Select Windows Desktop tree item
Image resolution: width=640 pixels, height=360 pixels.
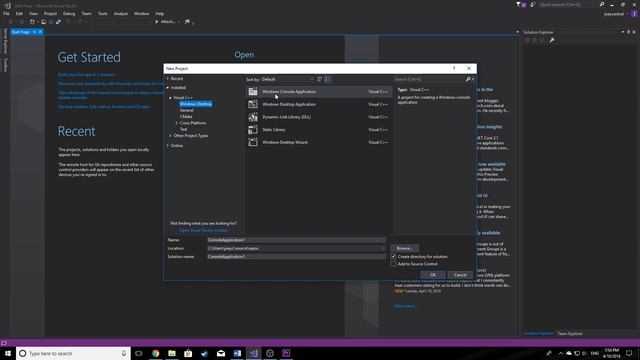click(x=196, y=104)
